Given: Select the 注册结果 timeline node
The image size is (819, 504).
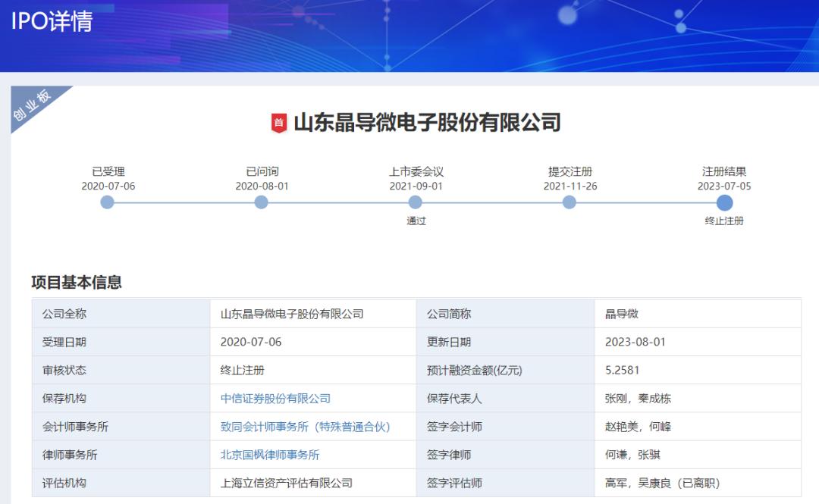Looking at the screenshot, I should 724,202.
